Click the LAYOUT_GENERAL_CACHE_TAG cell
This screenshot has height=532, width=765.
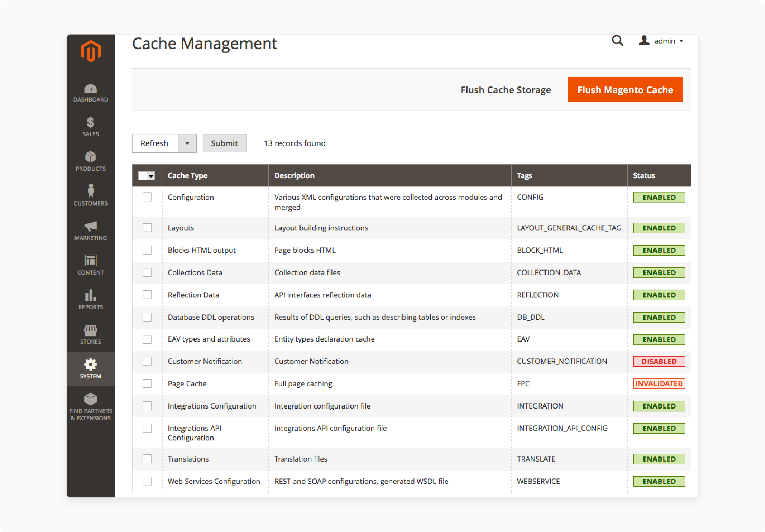[x=569, y=228]
